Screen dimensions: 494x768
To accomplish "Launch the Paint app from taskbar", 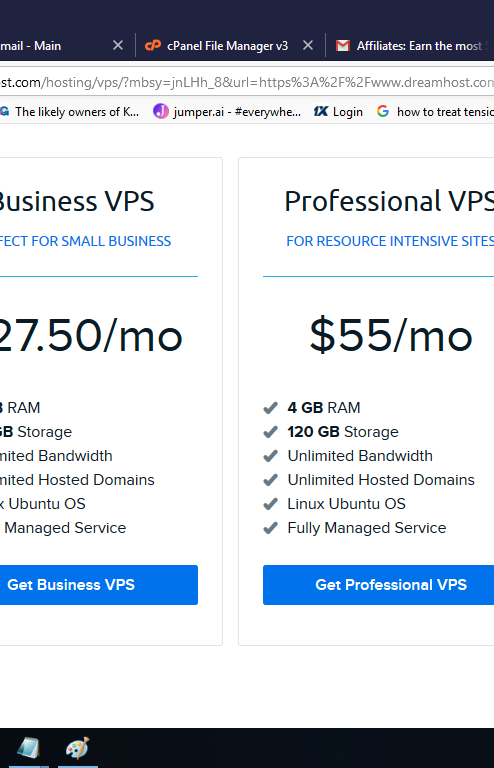I will [78, 748].
